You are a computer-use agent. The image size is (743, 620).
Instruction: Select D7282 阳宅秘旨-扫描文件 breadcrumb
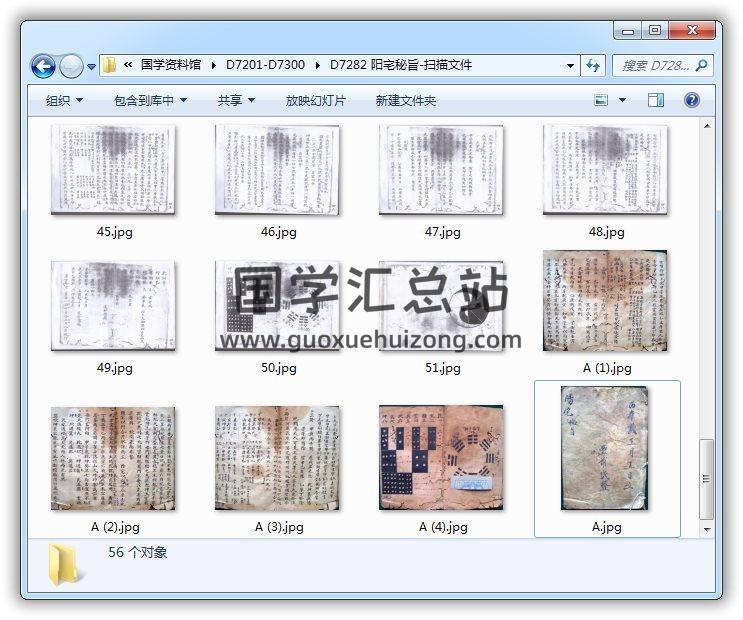pyautogui.click(x=401, y=64)
